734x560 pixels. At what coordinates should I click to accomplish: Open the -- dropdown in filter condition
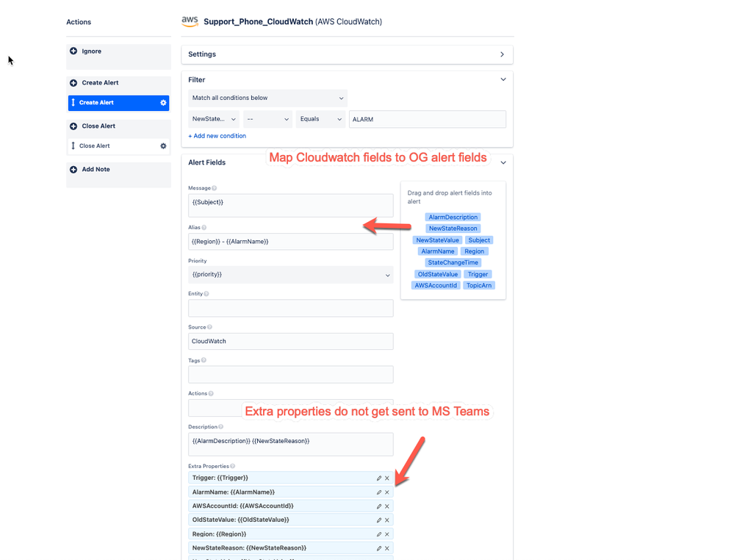(x=267, y=119)
